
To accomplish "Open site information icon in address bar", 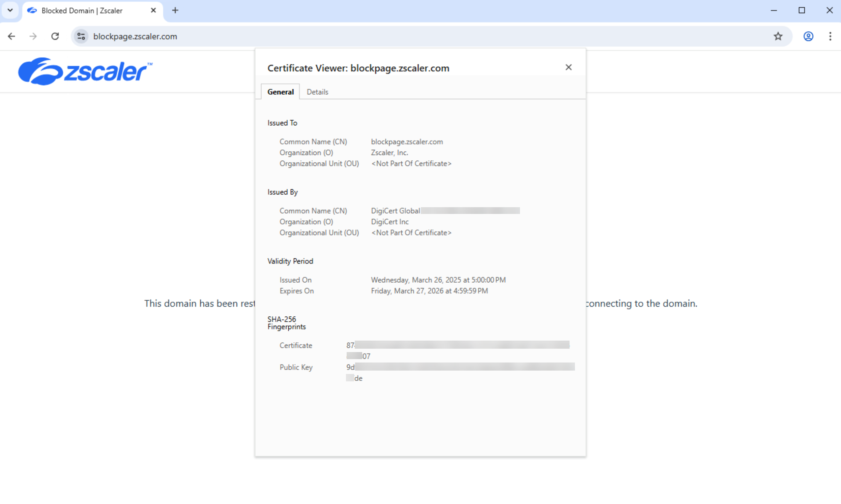I will tap(81, 36).
